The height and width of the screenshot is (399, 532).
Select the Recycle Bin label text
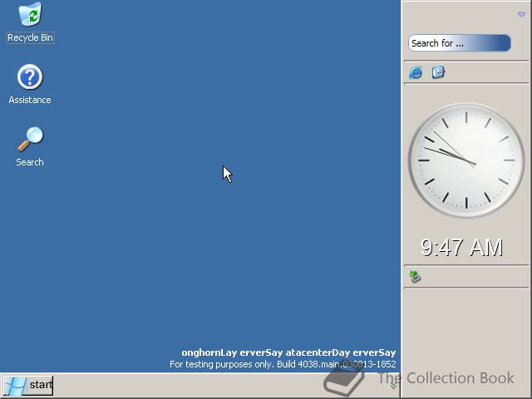pyautogui.click(x=30, y=37)
